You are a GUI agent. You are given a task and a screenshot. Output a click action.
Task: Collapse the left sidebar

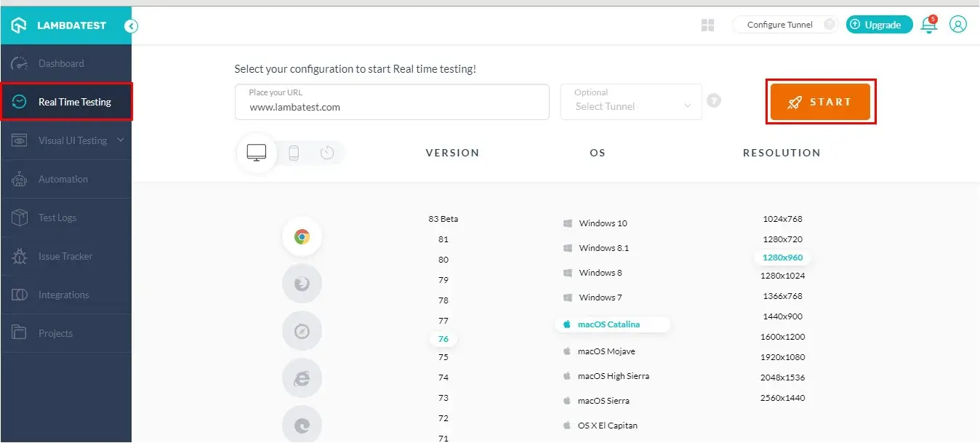tap(131, 25)
